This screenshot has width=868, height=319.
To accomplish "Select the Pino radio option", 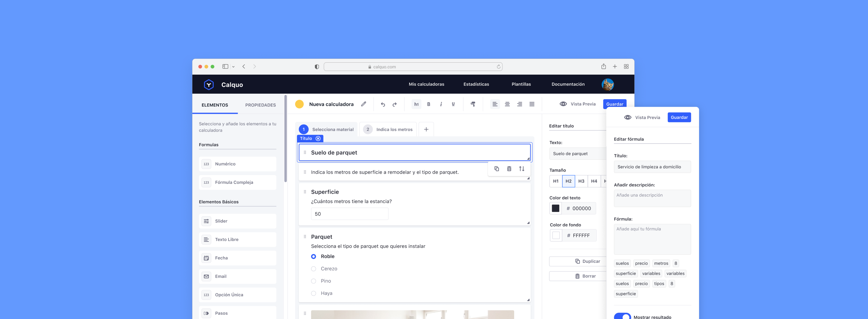I will [x=313, y=281].
